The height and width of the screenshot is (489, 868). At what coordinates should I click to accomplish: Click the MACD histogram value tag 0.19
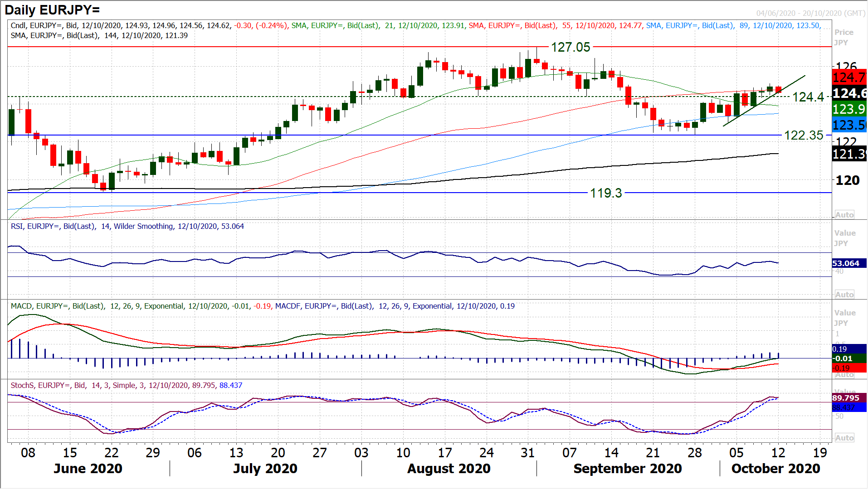point(849,349)
